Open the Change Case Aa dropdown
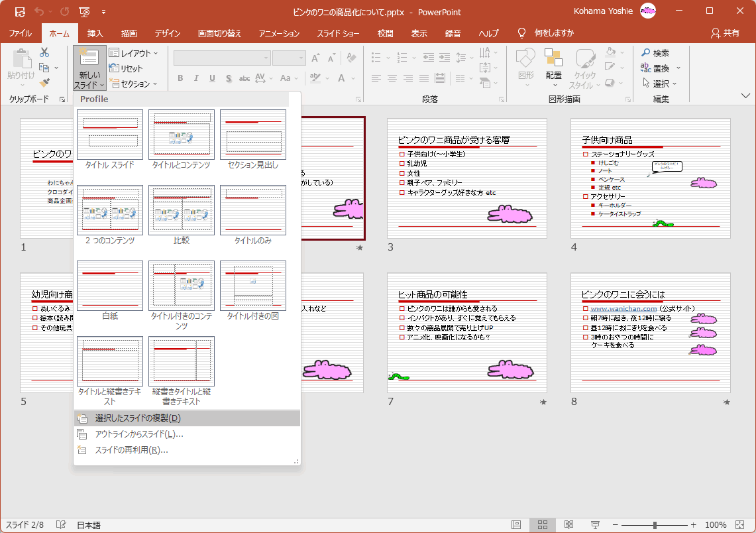Image resolution: width=756 pixels, height=533 pixels. point(289,78)
